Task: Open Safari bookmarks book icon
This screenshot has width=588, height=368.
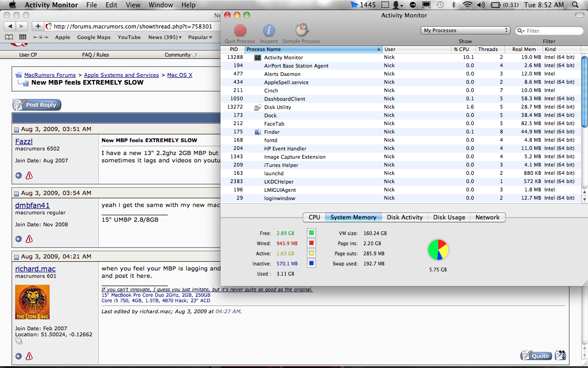Action: coord(9,37)
